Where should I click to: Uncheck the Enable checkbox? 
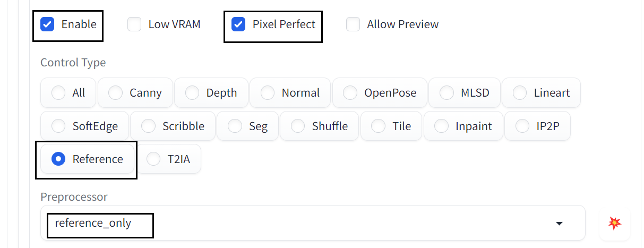pos(48,24)
